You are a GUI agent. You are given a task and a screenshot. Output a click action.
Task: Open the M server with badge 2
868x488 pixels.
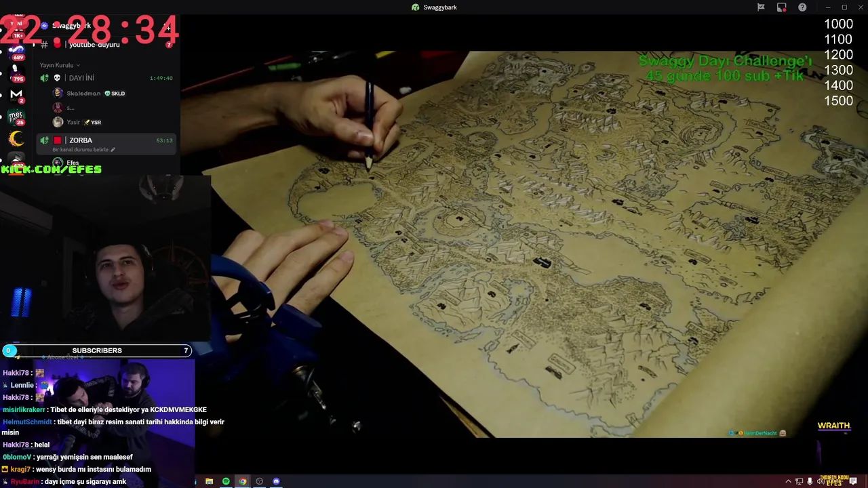[x=16, y=95]
